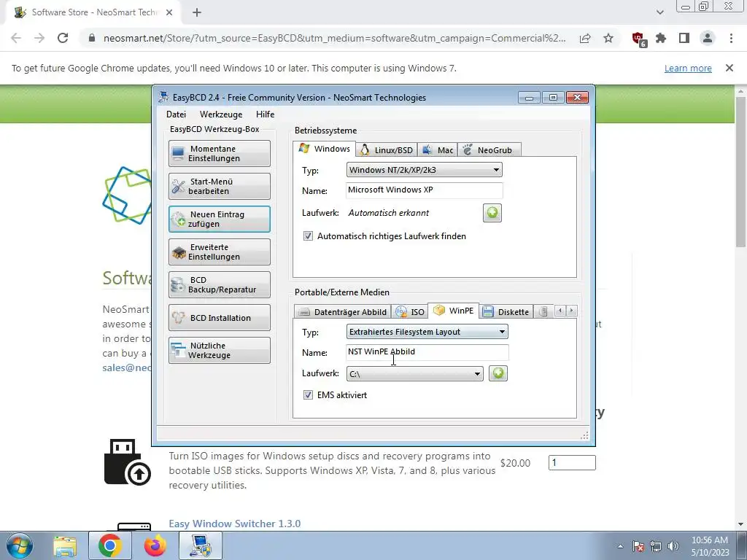Share this page icon in Chrome
The image size is (747, 560).
pos(585,38)
